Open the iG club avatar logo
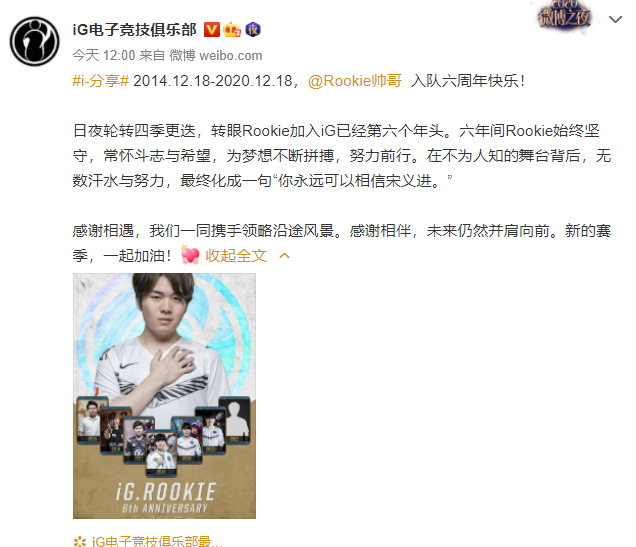 (x=34, y=41)
